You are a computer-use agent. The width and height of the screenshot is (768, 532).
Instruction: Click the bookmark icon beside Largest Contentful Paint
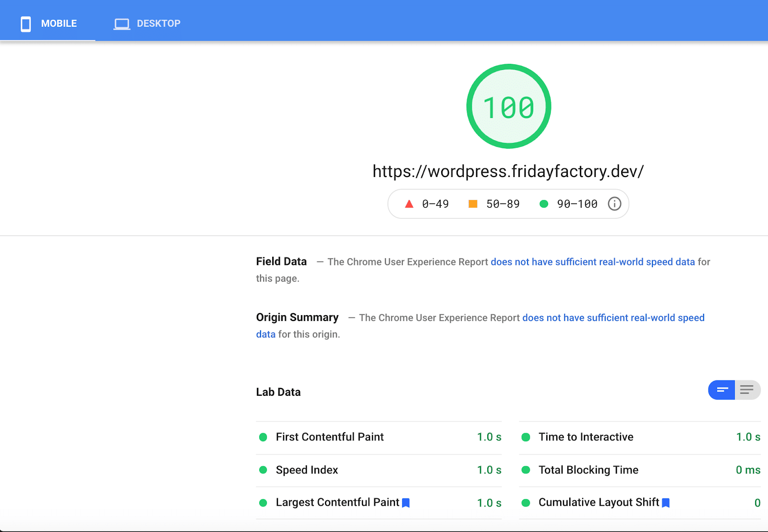406,502
